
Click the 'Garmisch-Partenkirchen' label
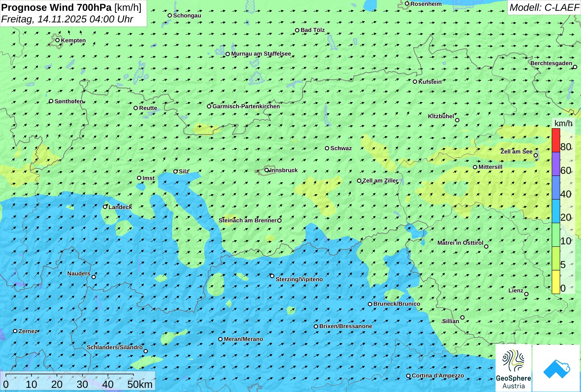click(246, 106)
